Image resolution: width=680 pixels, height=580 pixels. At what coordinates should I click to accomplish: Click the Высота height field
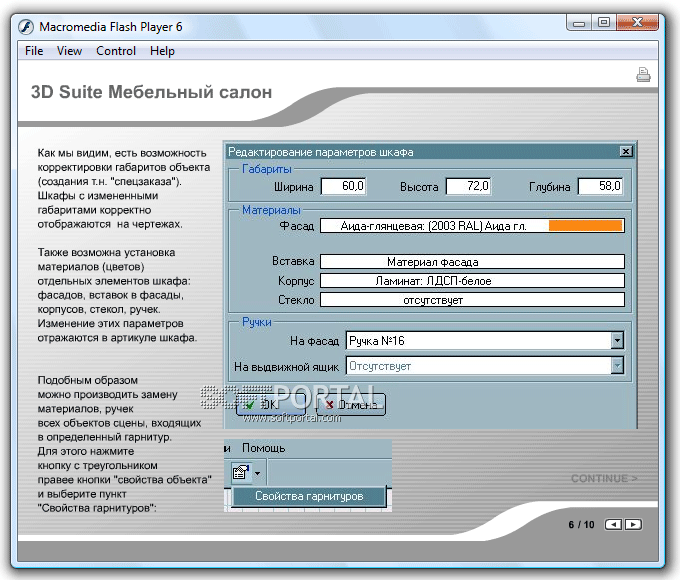[469, 187]
